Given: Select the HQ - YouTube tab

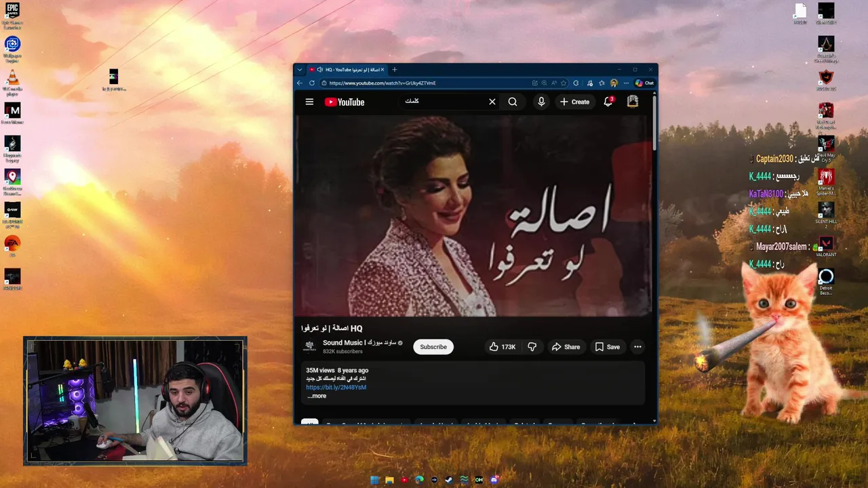Looking at the screenshot, I should tap(347, 69).
